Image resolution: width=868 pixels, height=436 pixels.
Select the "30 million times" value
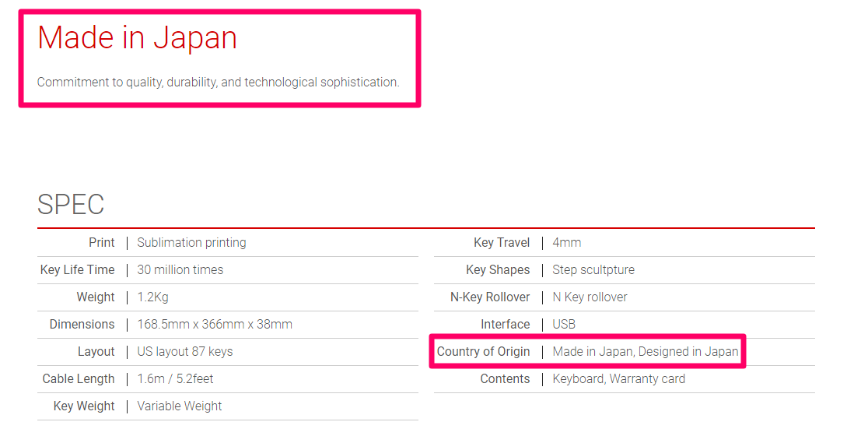click(x=180, y=270)
